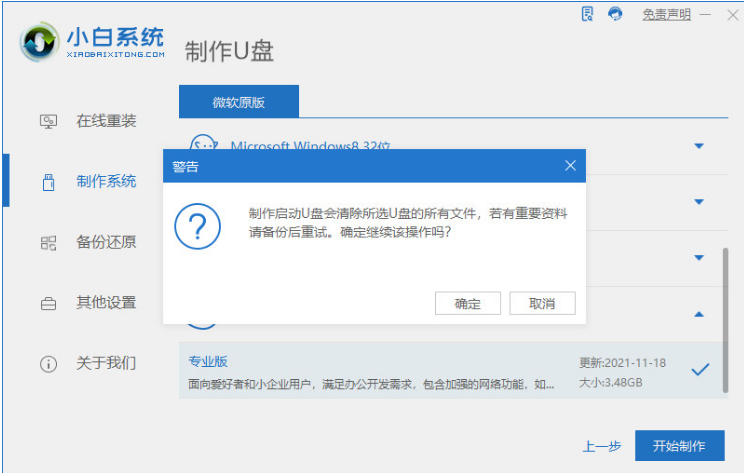Viewport: 744px width, 473px height.
Task: Click the 制作系统 USB drive icon
Action: tap(48, 182)
